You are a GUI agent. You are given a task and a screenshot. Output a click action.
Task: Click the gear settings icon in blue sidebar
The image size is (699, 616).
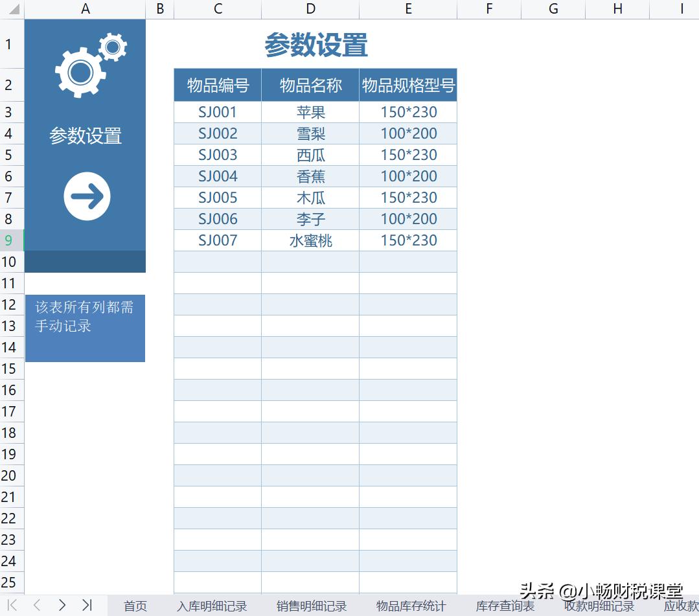coord(86,62)
